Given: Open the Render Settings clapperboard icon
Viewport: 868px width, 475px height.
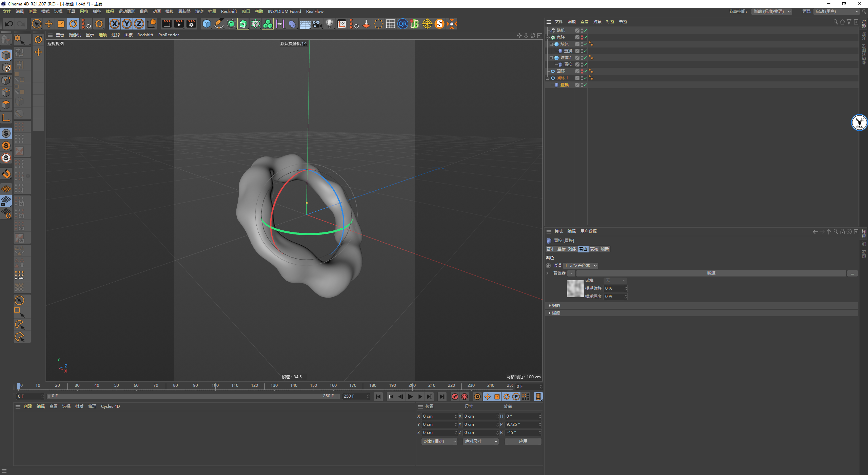Looking at the screenshot, I should [x=191, y=24].
